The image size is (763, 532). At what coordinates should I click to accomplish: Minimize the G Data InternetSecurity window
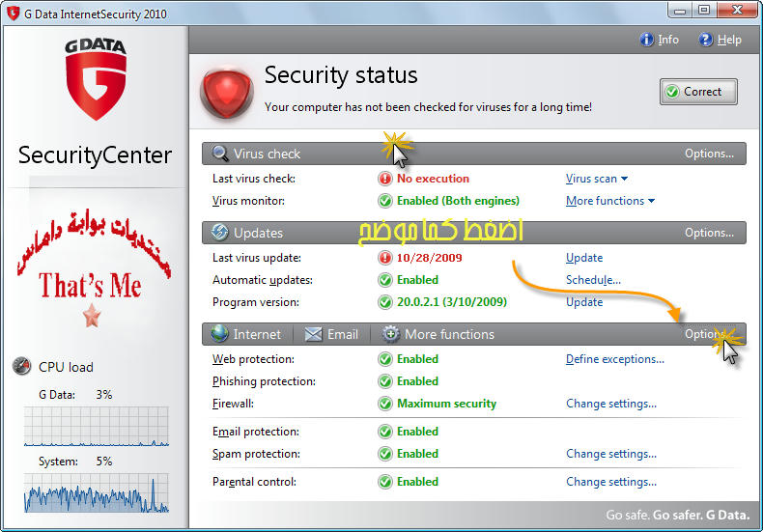coord(680,11)
